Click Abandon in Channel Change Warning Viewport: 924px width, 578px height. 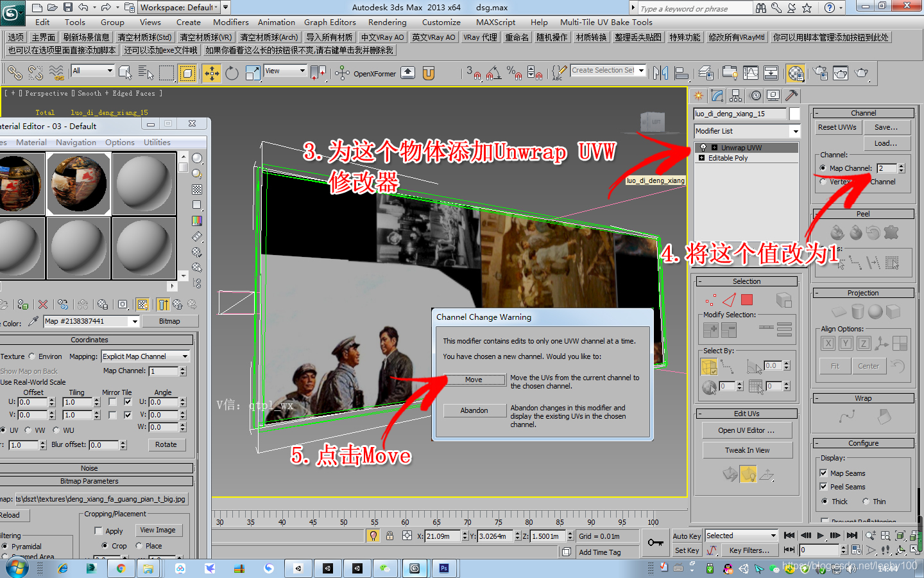tap(474, 410)
